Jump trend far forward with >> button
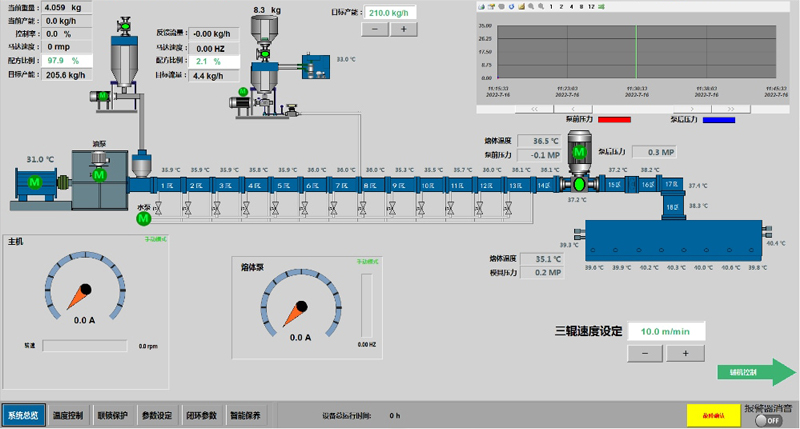Viewport: 800px width, 429px height. [731, 109]
